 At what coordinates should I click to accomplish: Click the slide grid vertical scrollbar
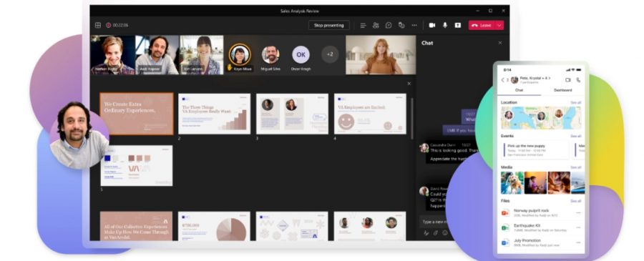pyautogui.click(x=412, y=118)
